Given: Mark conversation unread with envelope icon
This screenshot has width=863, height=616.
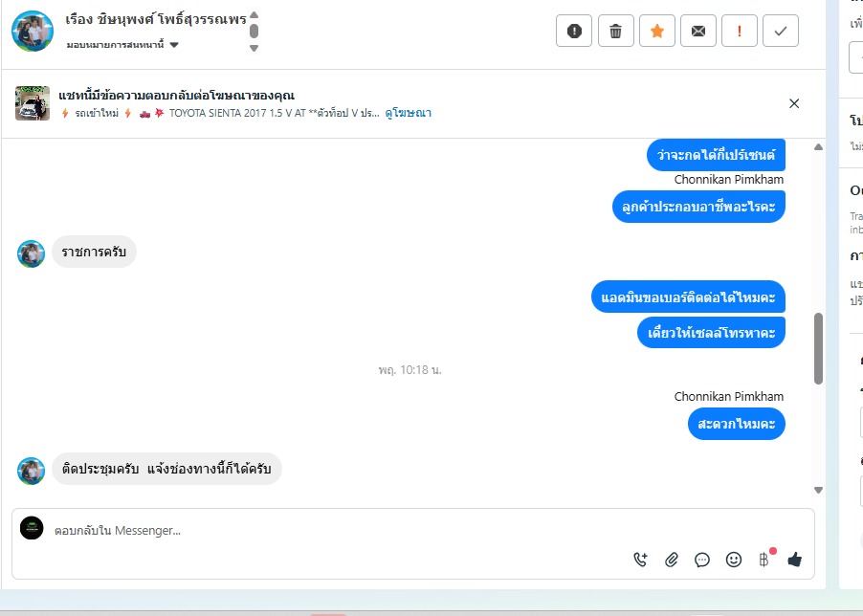Looking at the screenshot, I should click(698, 31).
